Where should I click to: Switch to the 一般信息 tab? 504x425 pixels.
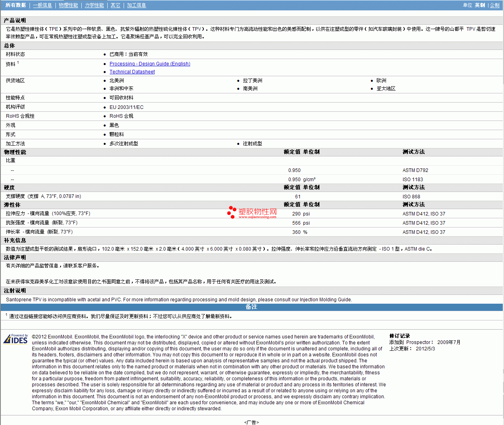coord(42,5)
